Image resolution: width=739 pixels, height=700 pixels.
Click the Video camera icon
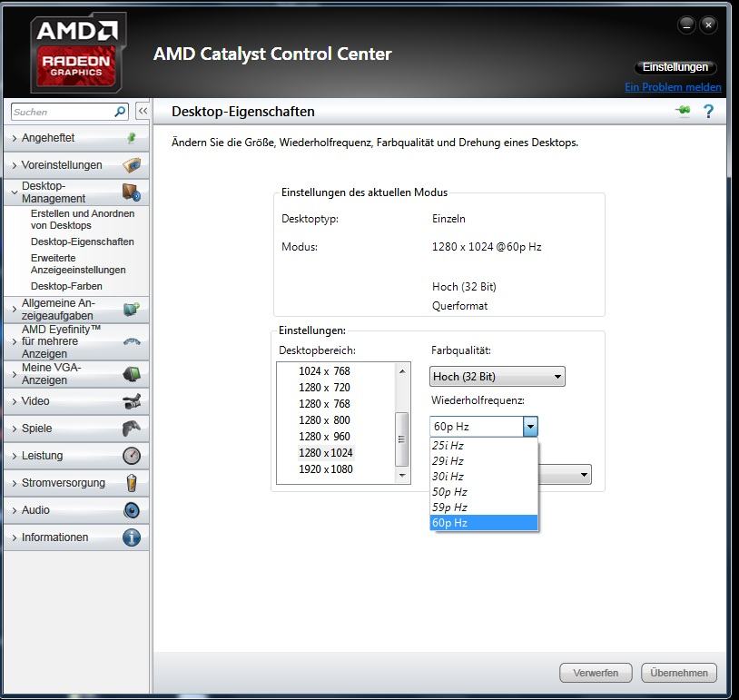pyautogui.click(x=132, y=401)
